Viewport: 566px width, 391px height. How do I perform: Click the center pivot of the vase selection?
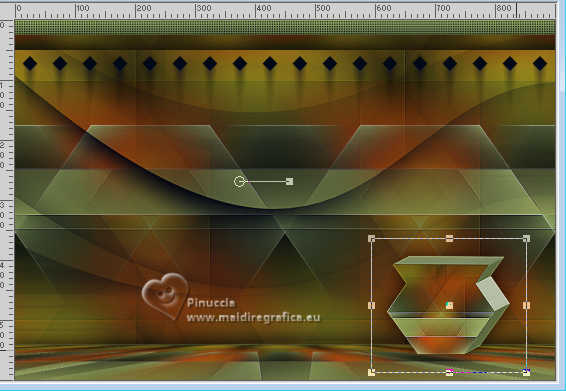click(449, 305)
